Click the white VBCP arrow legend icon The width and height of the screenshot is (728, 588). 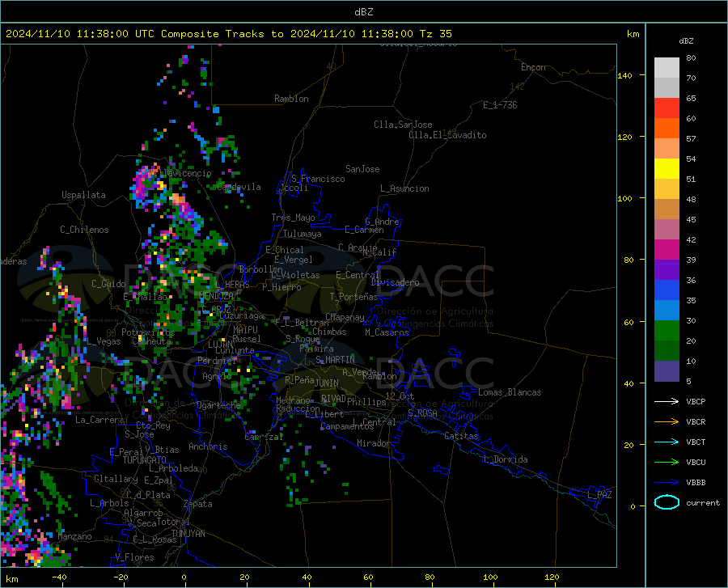point(667,401)
